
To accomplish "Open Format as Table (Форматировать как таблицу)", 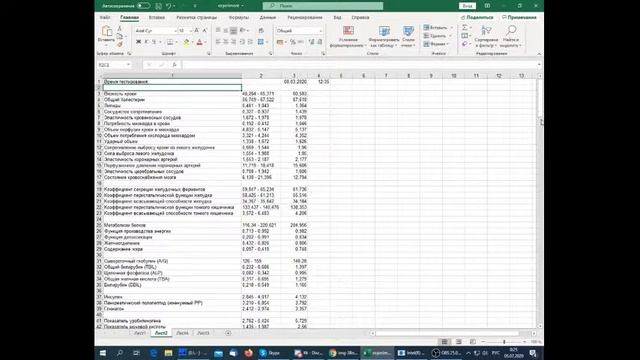I will coord(384,37).
